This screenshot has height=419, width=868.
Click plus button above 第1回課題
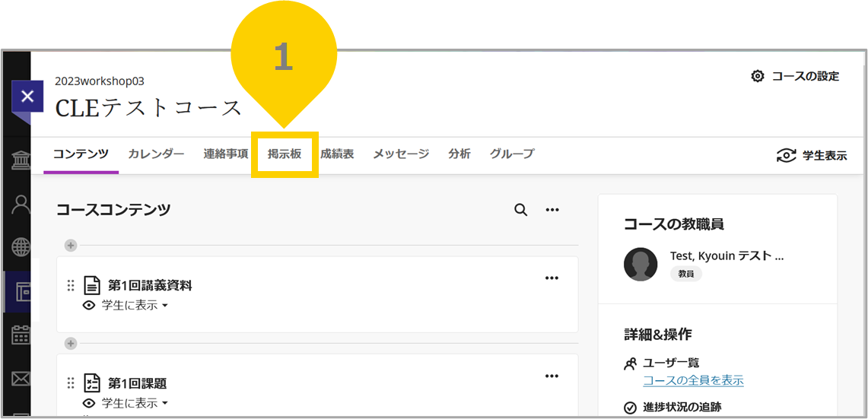click(70, 344)
